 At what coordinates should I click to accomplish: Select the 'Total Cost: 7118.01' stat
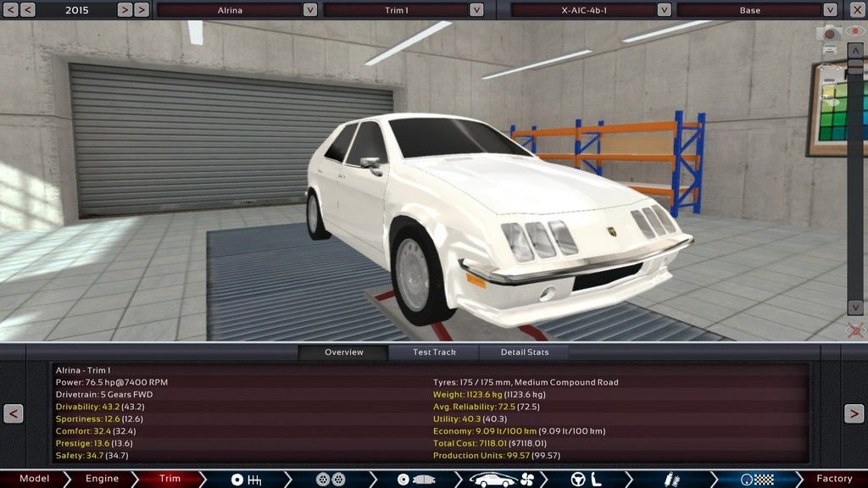[x=489, y=443]
